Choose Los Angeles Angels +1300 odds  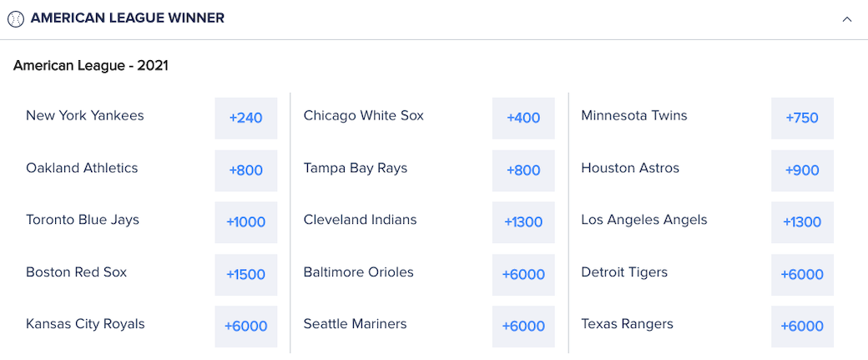802,222
